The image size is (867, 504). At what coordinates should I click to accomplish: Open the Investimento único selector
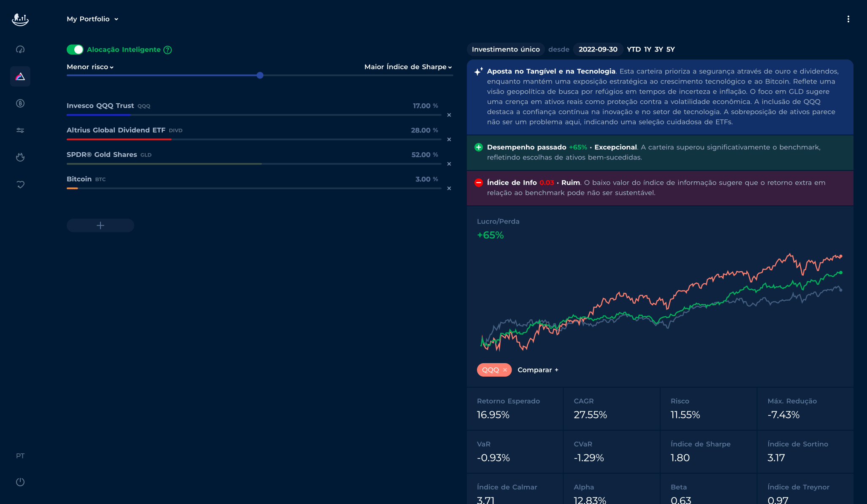[506, 49]
